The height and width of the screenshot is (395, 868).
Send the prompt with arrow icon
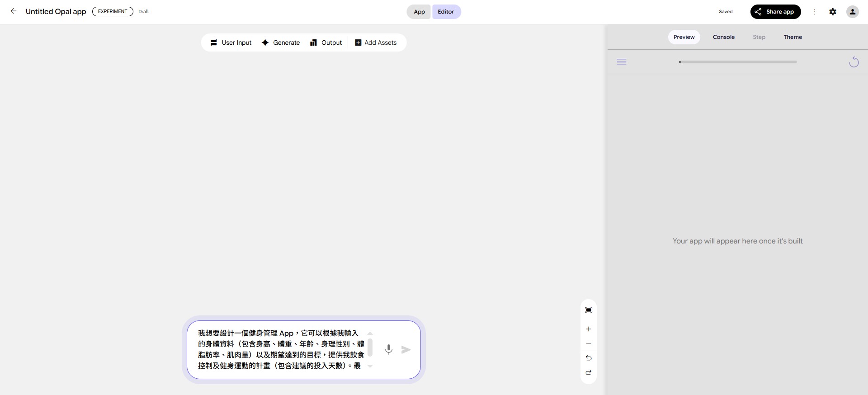[406, 349]
